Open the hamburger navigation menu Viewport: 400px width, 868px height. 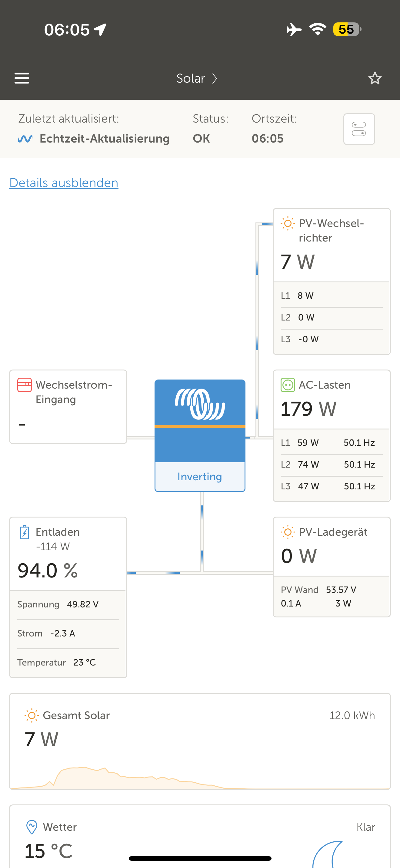pos(22,78)
